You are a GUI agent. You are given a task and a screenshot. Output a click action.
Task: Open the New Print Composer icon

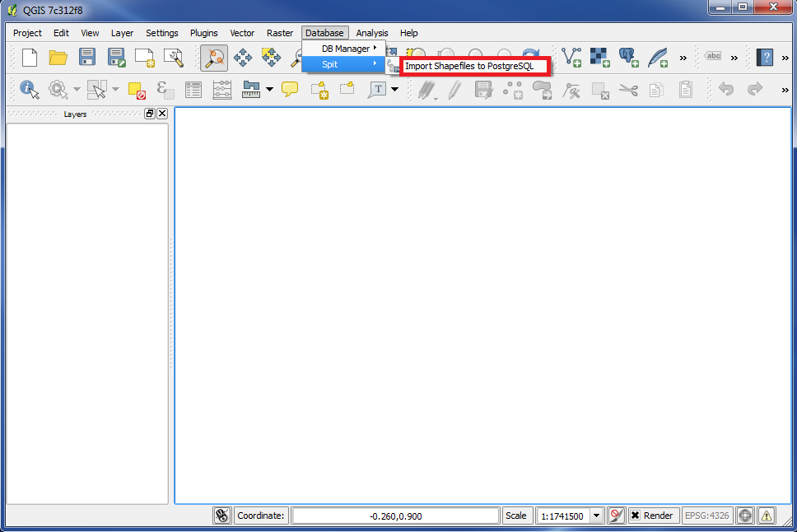tap(145, 58)
